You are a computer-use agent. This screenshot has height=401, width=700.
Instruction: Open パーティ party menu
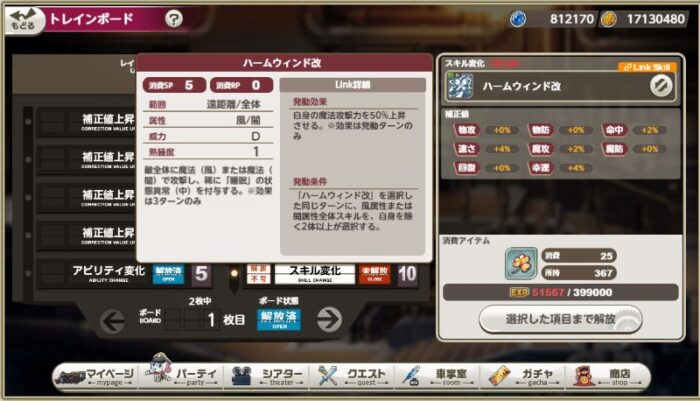click(x=184, y=376)
